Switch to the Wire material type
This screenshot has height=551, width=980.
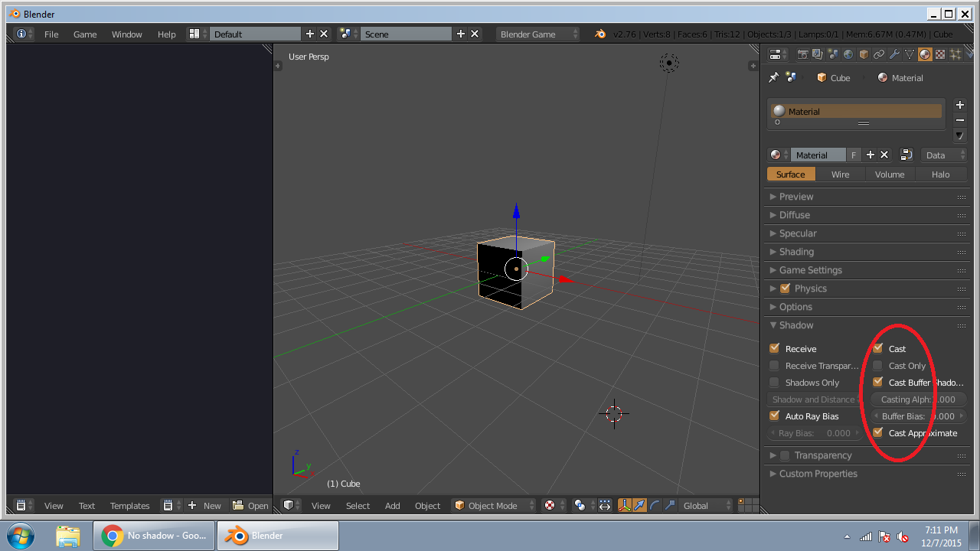click(841, 174)
